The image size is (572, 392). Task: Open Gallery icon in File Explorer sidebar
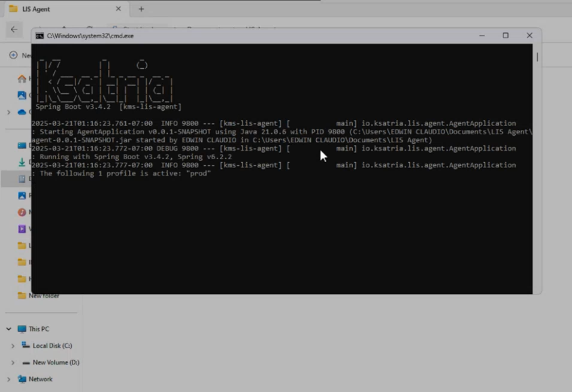point(22,95)
